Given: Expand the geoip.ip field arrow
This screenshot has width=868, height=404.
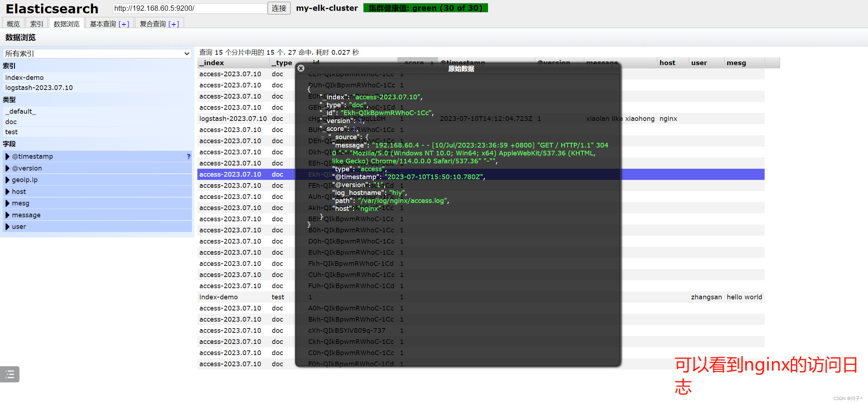Looking at the screenshot, I should [x=7, y=180].
